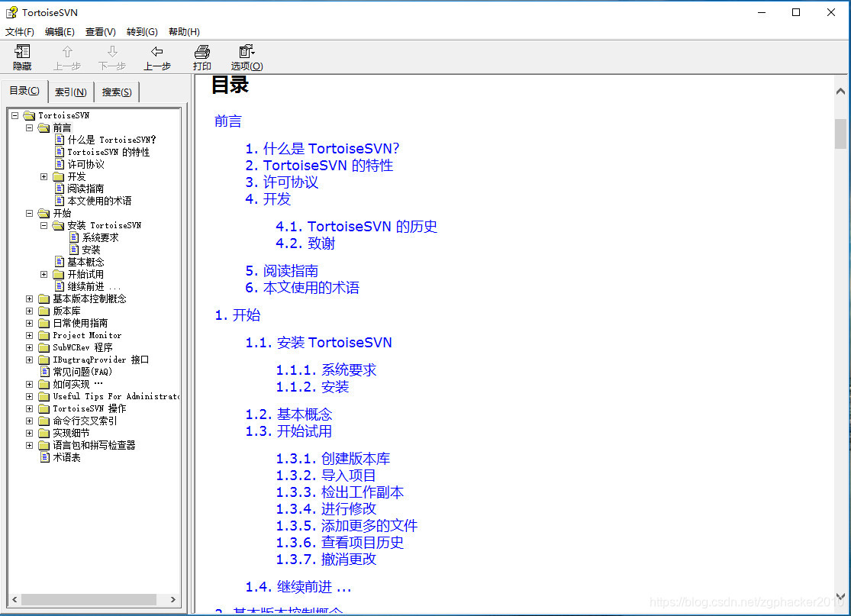Collapse the root TortoiseSVN tree node
This screenshot has width=851, height=616.
tap(15, 115)
